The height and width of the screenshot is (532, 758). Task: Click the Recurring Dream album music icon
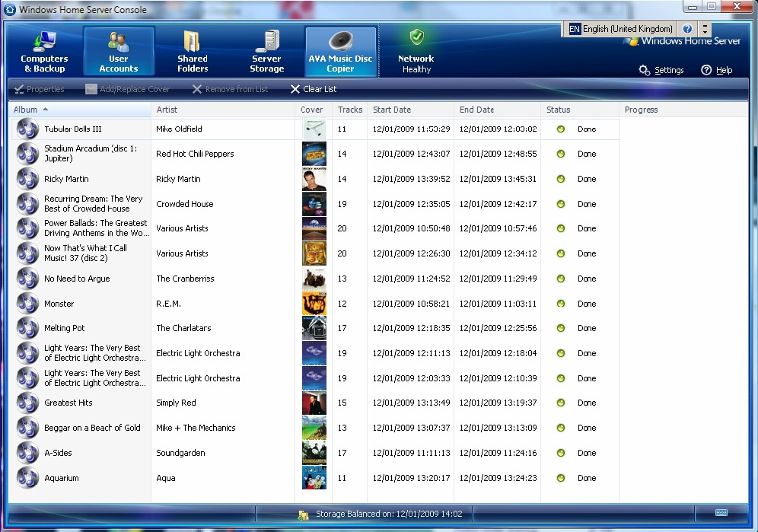pyautogui.click(x=27, y=204)
